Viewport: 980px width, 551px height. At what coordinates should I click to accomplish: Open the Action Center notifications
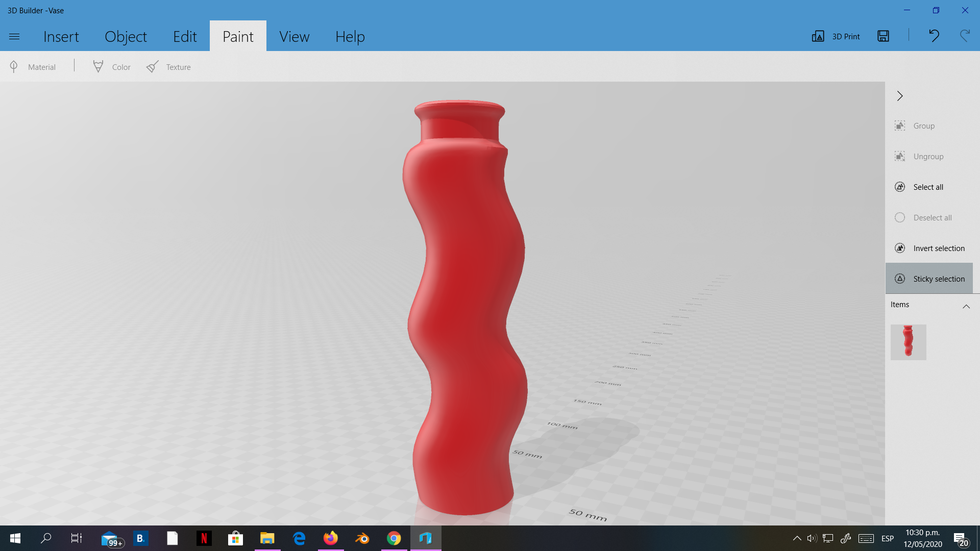tap(961, 539)
